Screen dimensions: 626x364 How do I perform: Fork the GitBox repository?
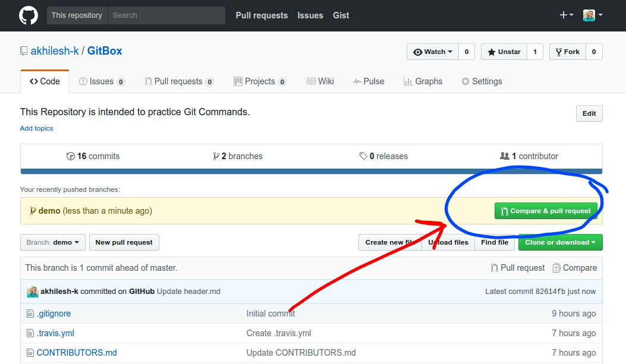(x=568, y=52)
